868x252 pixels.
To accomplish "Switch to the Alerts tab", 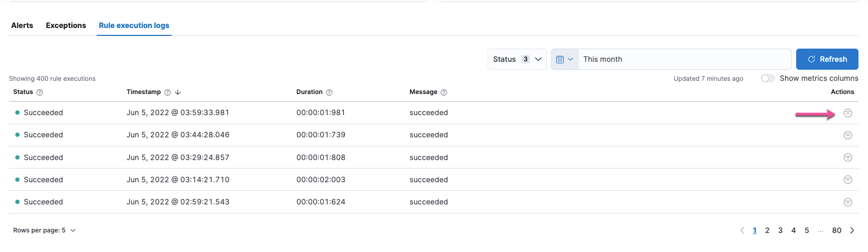I will tap(22, 25).
